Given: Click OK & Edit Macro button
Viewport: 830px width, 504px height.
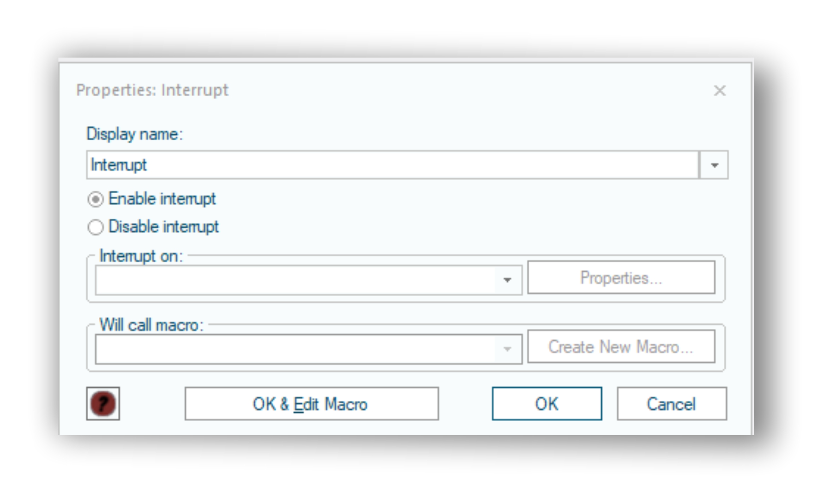Looking at the screenshot, I should point(312,404).
